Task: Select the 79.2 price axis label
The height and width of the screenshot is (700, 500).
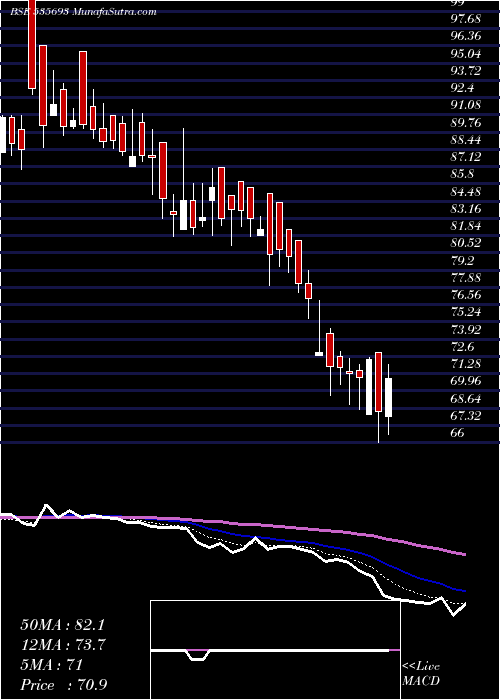Action: (462, 260)
